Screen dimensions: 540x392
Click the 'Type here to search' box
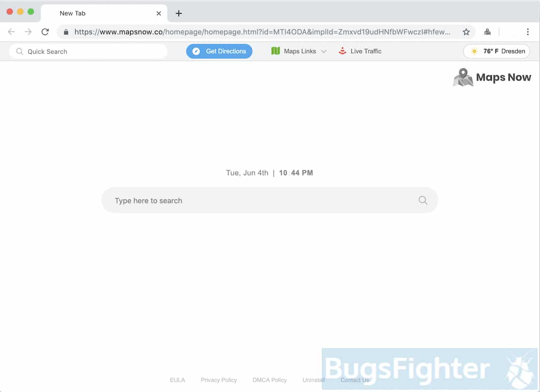(270, 200)
